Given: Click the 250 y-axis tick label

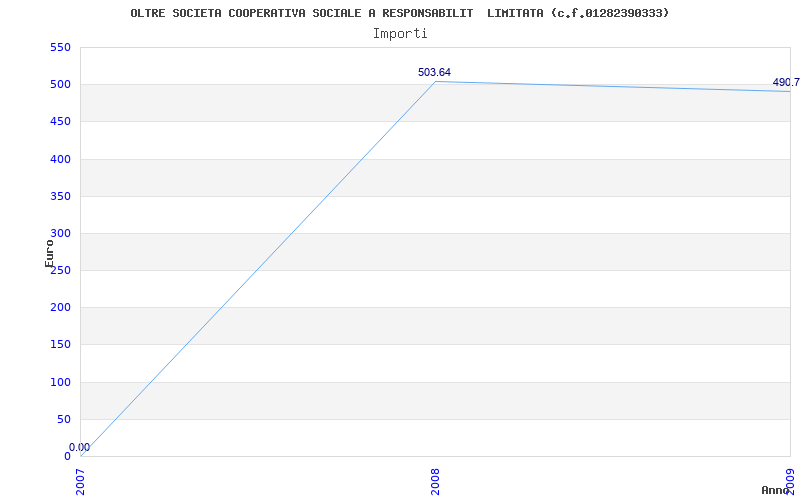Looking at the screenshot, I should [x=60, y=270].
